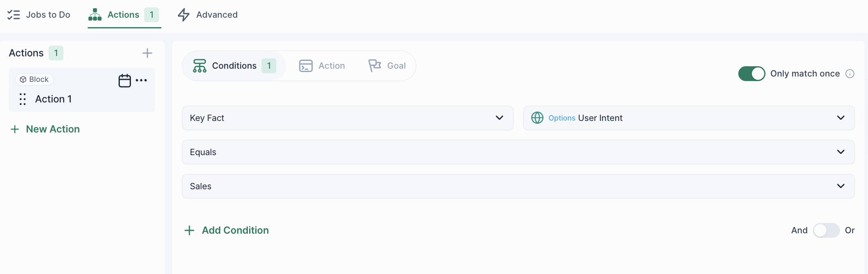Click the Add Condition button
Image resolution: width=868 pixels, height=274 pixels.
coord(226,230)
